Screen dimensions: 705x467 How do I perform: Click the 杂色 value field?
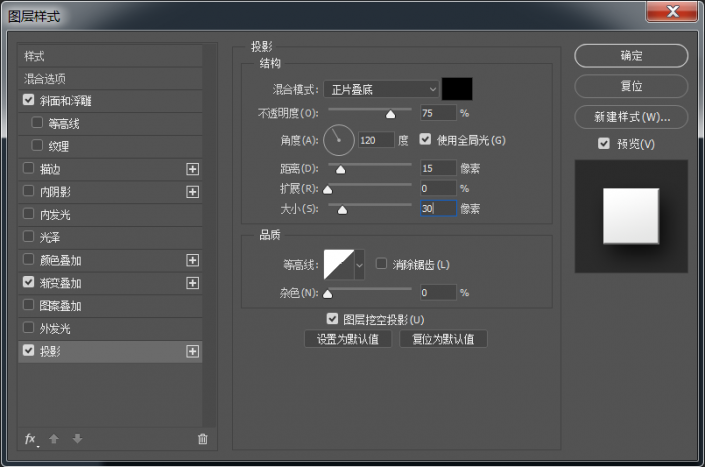(x=438, y=293)
